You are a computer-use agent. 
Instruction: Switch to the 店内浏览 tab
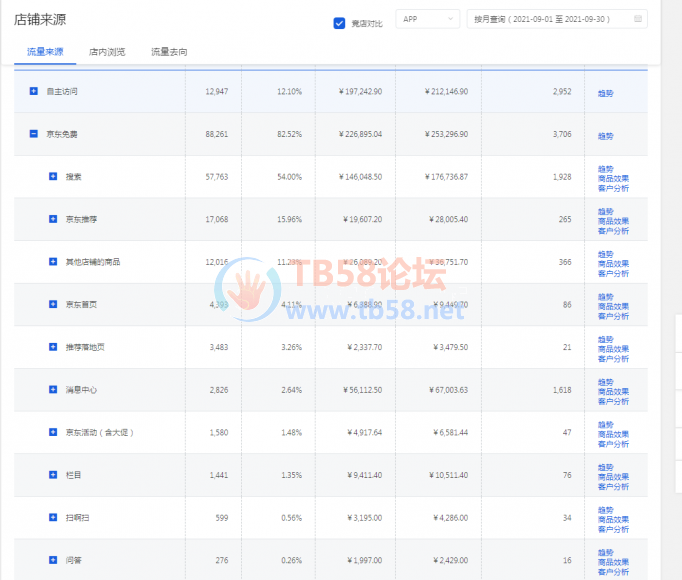[107, 52]
